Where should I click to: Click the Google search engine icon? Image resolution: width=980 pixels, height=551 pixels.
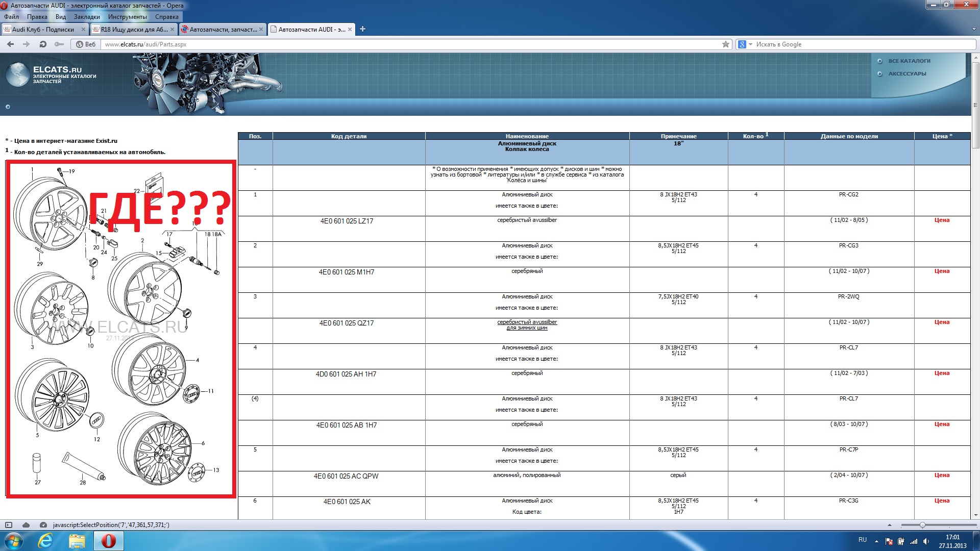(x=742, y=44)
